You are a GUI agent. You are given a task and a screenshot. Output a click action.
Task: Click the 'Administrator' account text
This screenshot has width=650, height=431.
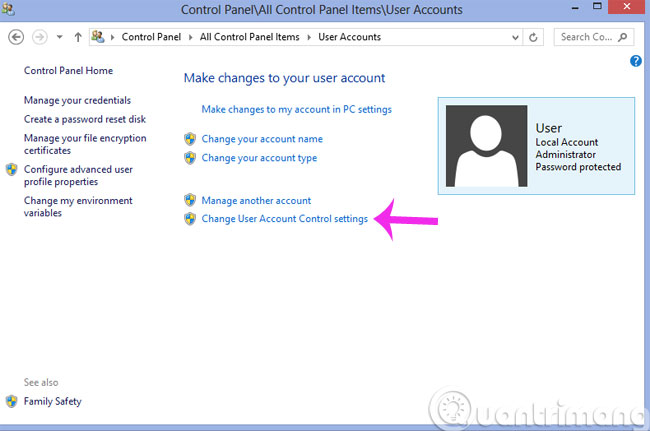coord(565,155)
